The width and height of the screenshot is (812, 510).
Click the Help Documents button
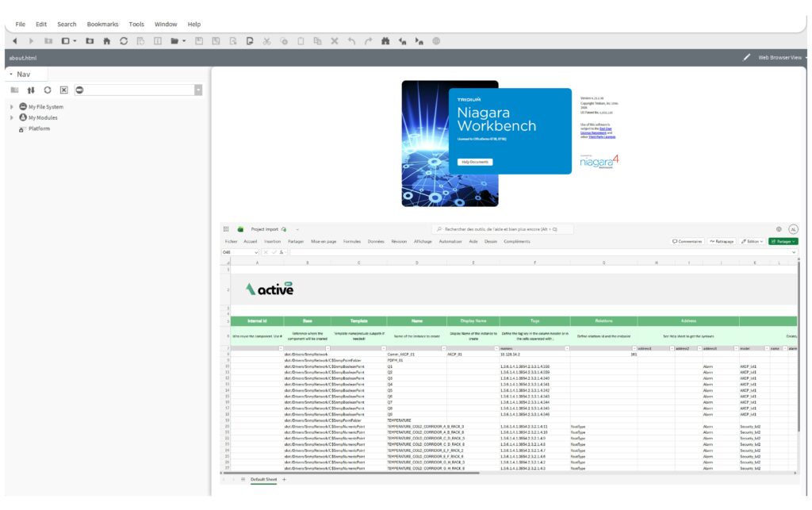click(x=475, y=162)
